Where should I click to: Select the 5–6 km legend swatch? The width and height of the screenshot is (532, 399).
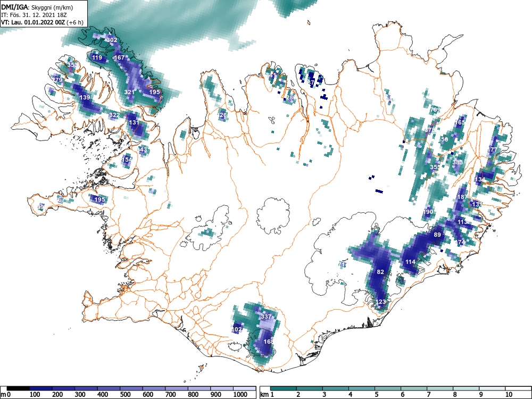[388, 388]
